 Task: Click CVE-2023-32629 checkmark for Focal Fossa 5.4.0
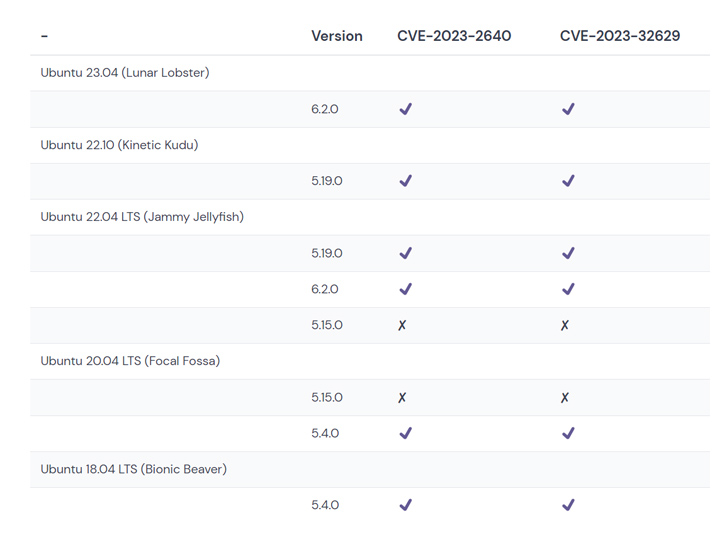pyautogui.click(x=568, y=433)
